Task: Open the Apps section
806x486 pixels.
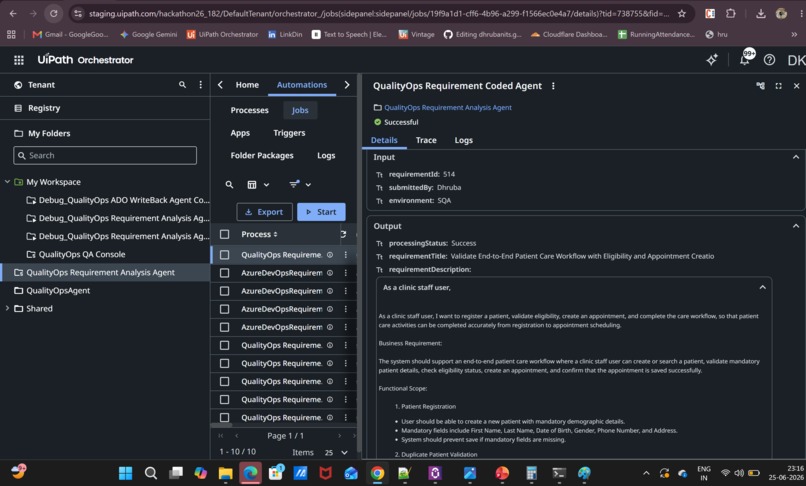Action: click(240, 133)
